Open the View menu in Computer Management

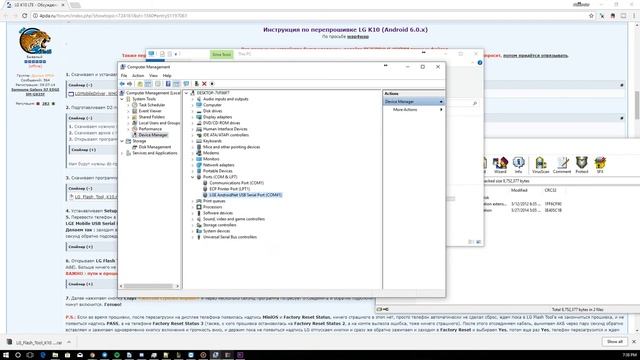[153, 76]
